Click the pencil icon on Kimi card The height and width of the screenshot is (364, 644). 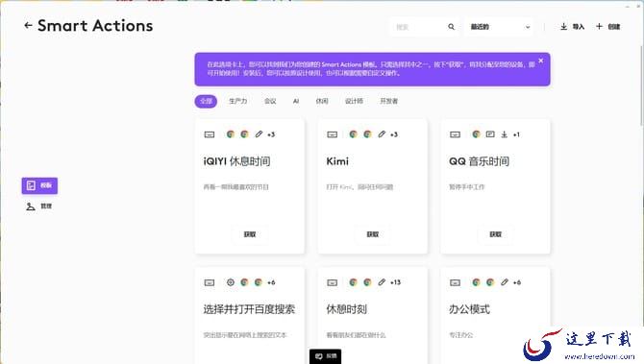coord(382,134)
